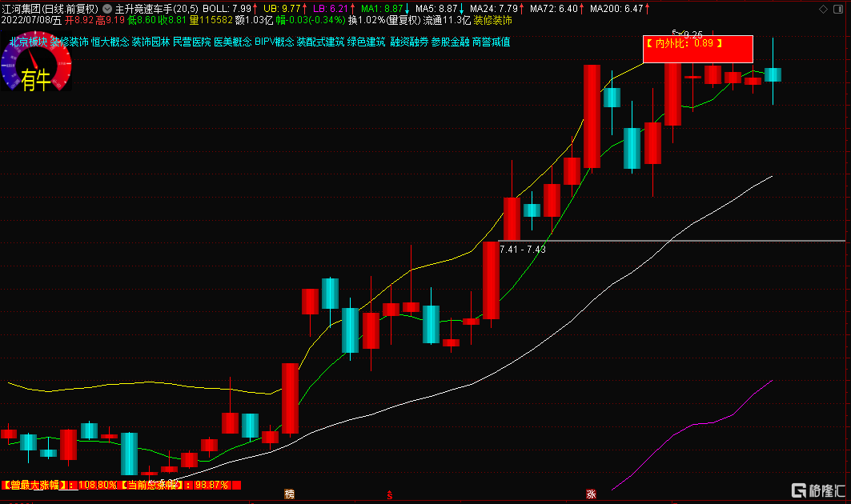
Task: Click the 涨 marker at chart bottom
Action: (x=591, y=494)
